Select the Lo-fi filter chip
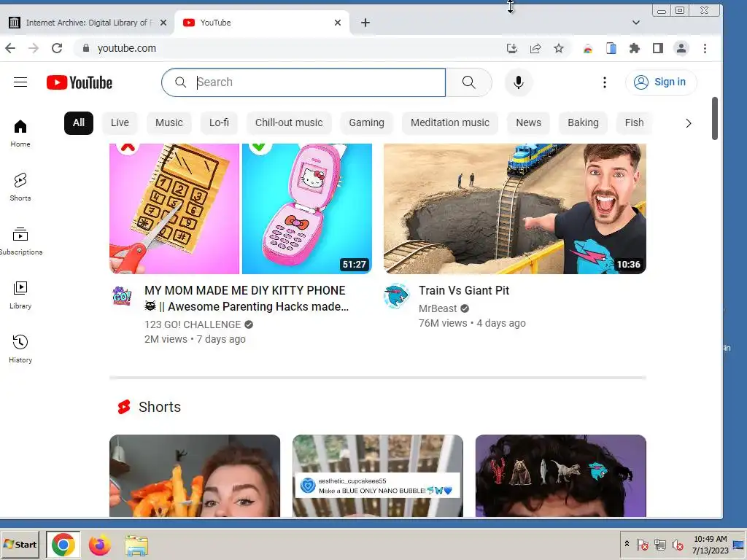 click(x=219, y=122)
